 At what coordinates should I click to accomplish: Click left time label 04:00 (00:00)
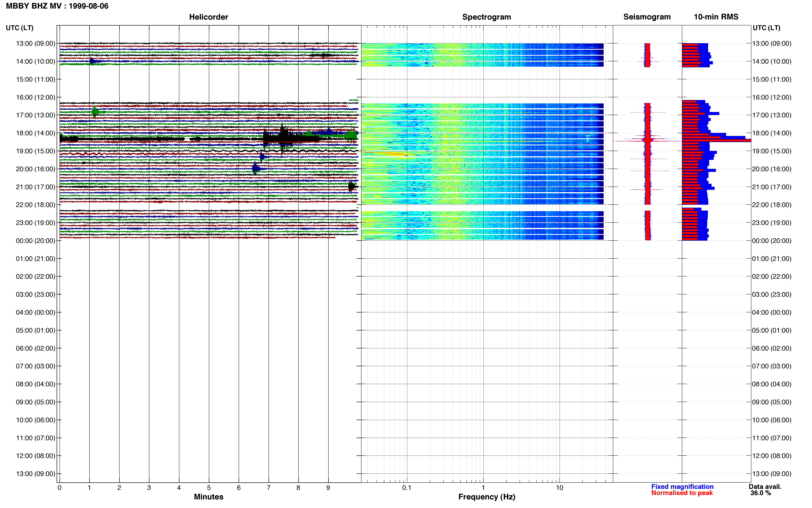(x=36, y=312)
